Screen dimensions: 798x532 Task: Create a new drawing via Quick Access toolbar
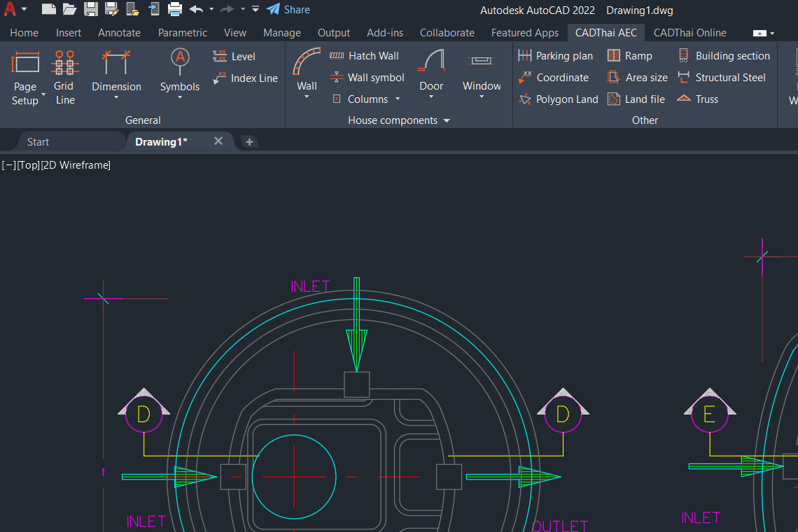pyautogui.click(x=48, y=9)
